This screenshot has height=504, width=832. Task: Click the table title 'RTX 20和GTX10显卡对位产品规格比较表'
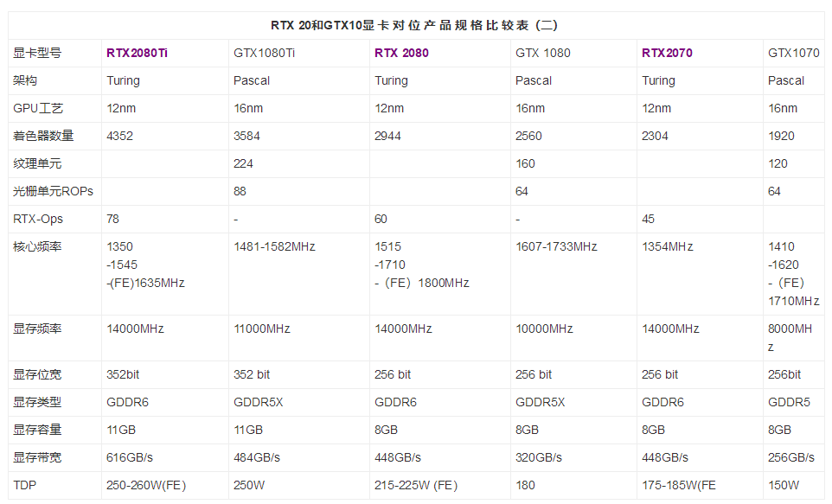click(x=414, y=25)
